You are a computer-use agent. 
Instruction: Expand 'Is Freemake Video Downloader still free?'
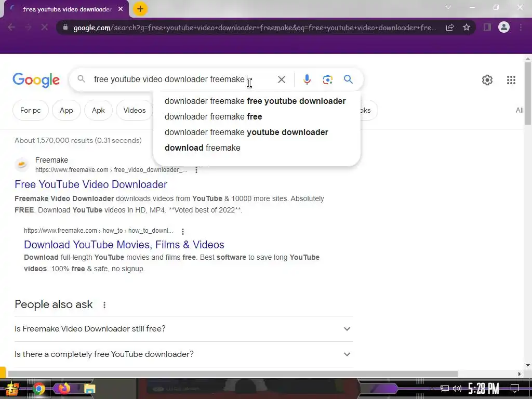click(x=183, y=329)
